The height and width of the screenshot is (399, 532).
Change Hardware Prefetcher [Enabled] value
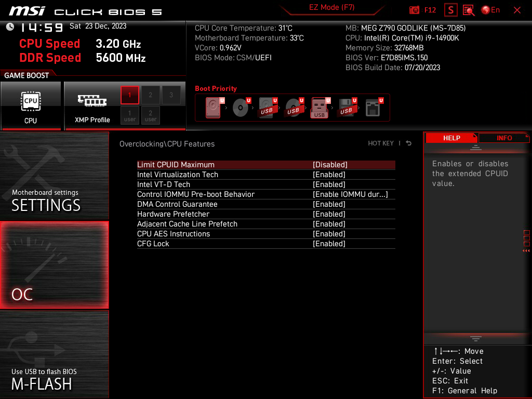[329, 214]
